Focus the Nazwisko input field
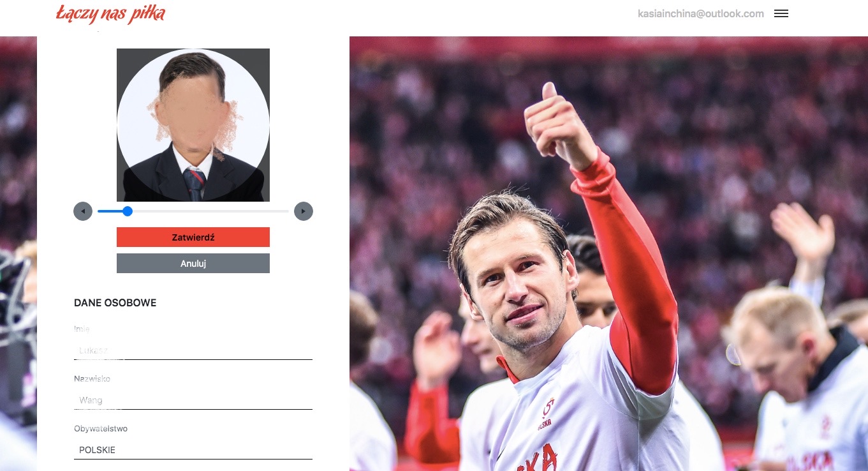The image size is (868, 471). [x=193, y=400]
